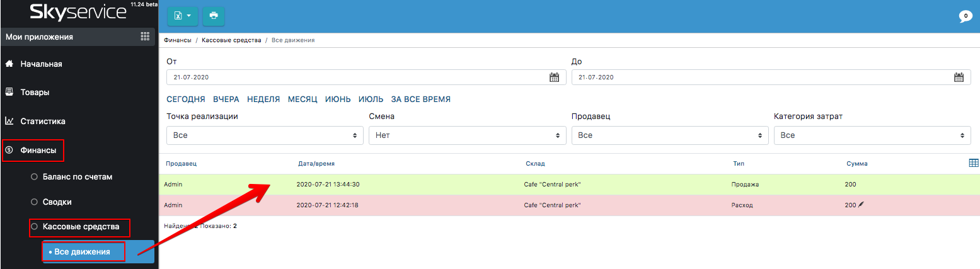The image size is (980, 269).
Task: Open the Товары menu in the sidebar
Action: (35, 92)
